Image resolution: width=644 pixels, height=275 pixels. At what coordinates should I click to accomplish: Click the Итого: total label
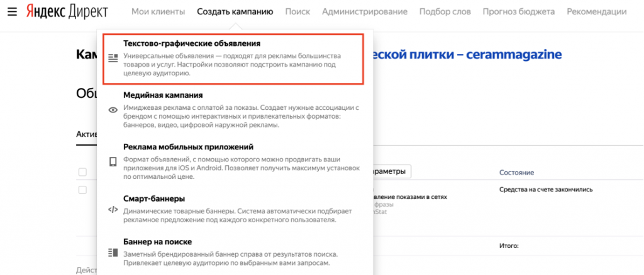[x=509, y=246]
